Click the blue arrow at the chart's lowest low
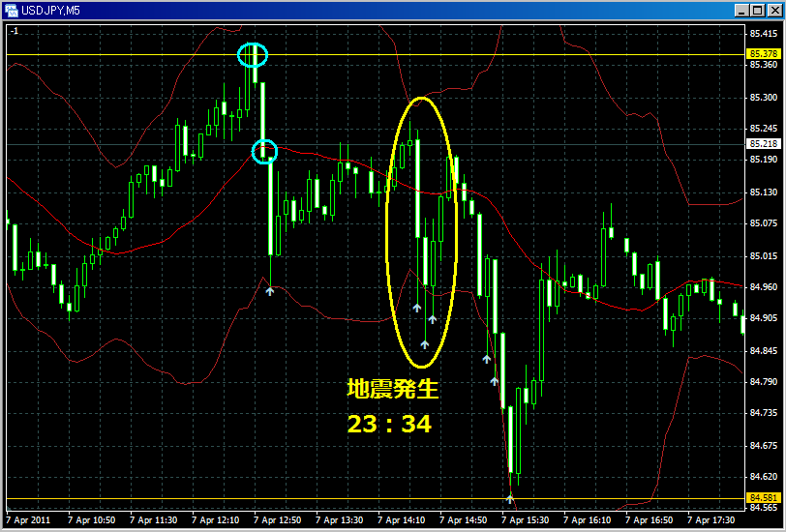This screenshot has width=786, height=532. coord(510,498)
